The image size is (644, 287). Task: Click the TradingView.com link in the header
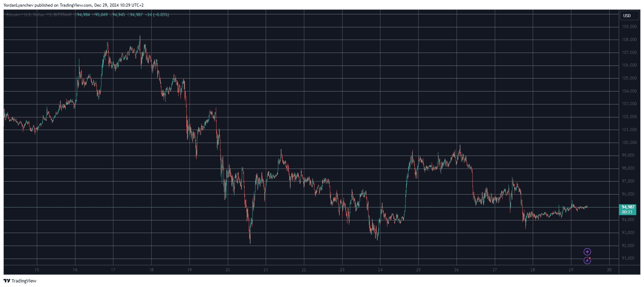pos(76,5)
